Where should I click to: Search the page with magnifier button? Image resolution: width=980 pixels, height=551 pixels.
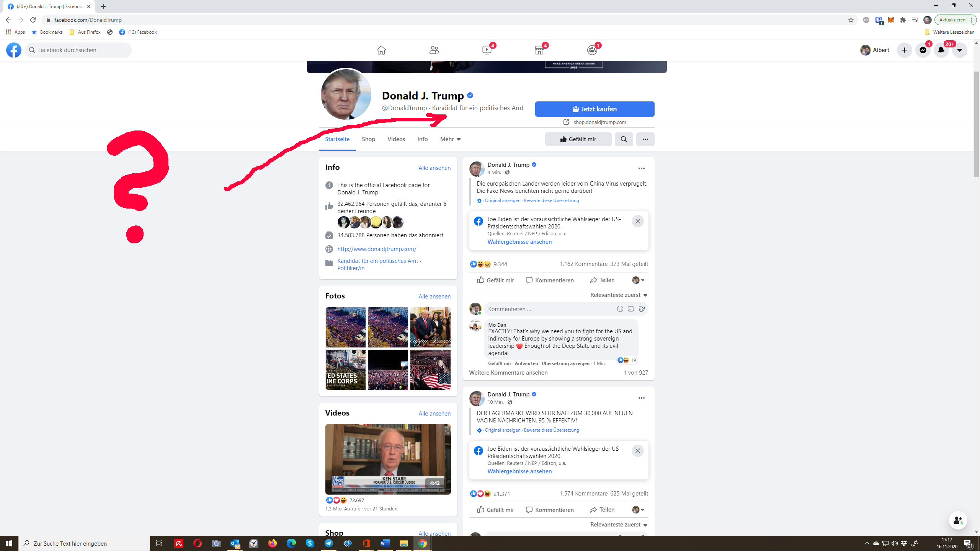[624, 139]
